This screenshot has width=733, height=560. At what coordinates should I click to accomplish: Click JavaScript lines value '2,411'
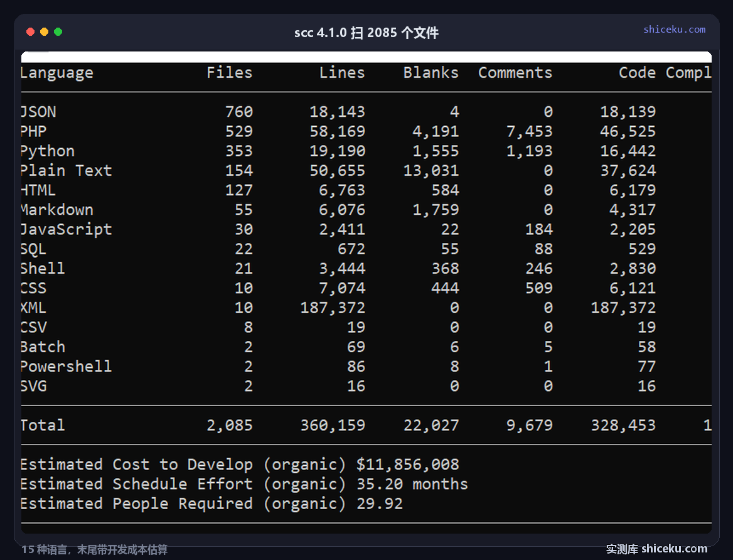(342, 230)
